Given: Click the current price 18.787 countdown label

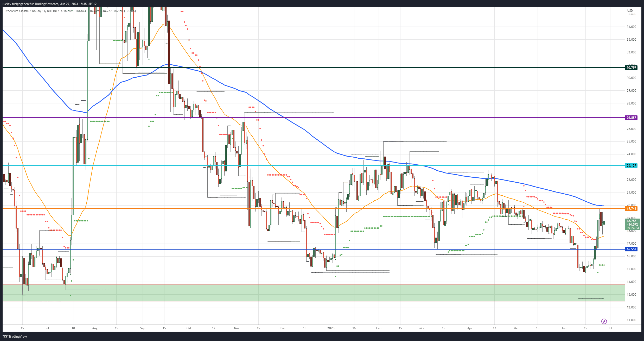Looking at the screenshot, I should (x=633, y=224).
